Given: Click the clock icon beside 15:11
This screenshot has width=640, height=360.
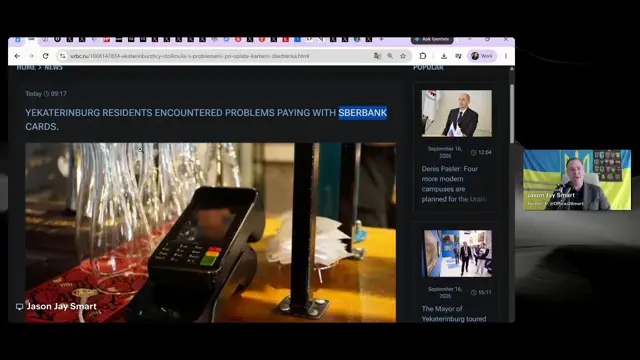Looking at the screenshot, I should coord(473,292).
